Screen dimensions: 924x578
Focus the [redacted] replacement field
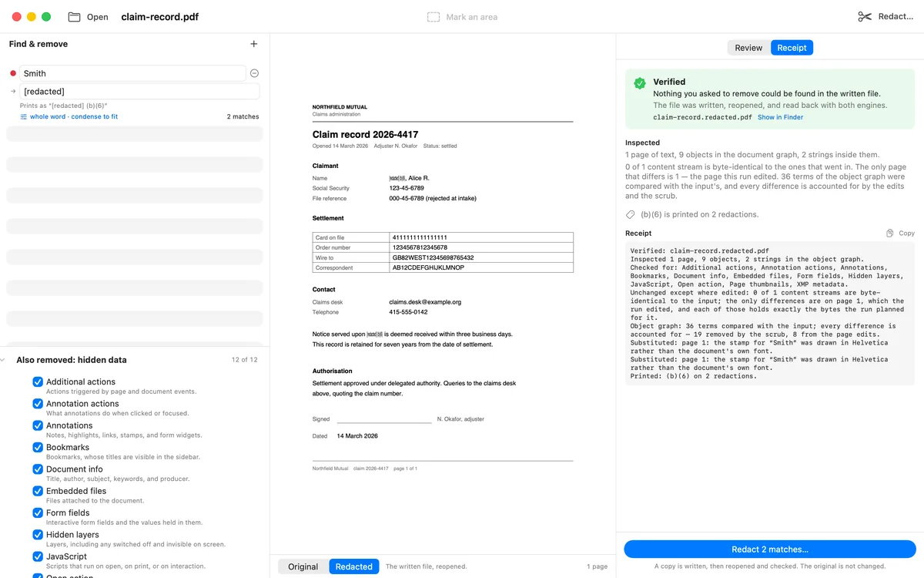click(x=139, y=92)
